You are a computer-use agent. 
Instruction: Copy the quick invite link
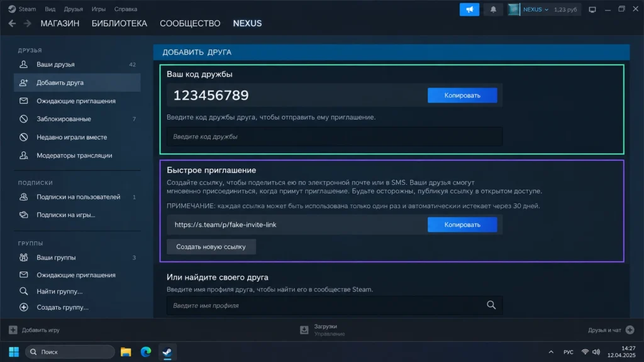pos(462,224)
